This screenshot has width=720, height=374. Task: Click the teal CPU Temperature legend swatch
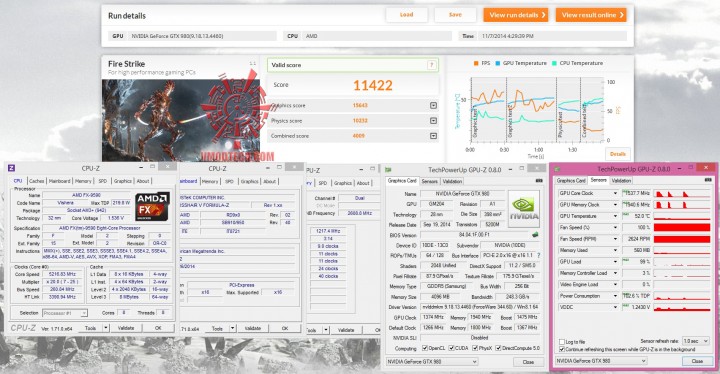pyautogui.click(x=555, y=63)
